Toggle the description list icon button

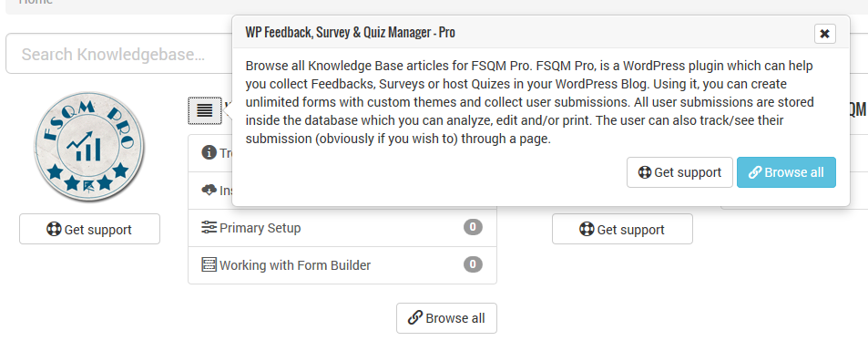click(x=205, y=110)
